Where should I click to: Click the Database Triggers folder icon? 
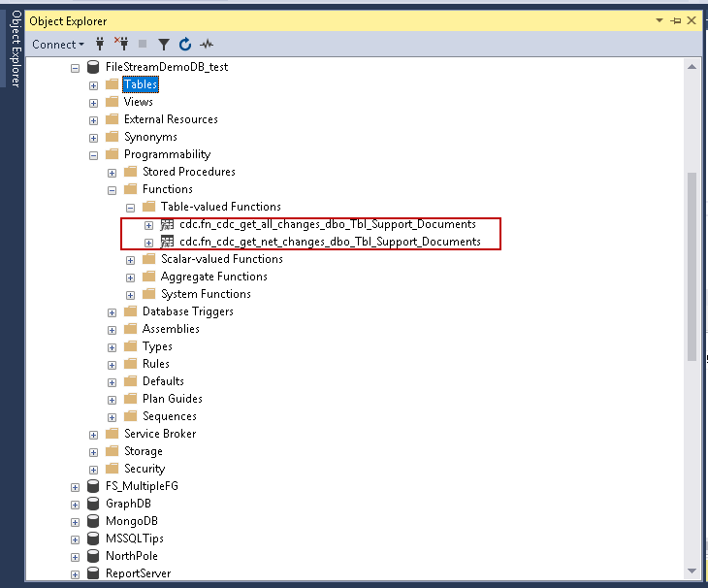[x=131, y=311]
